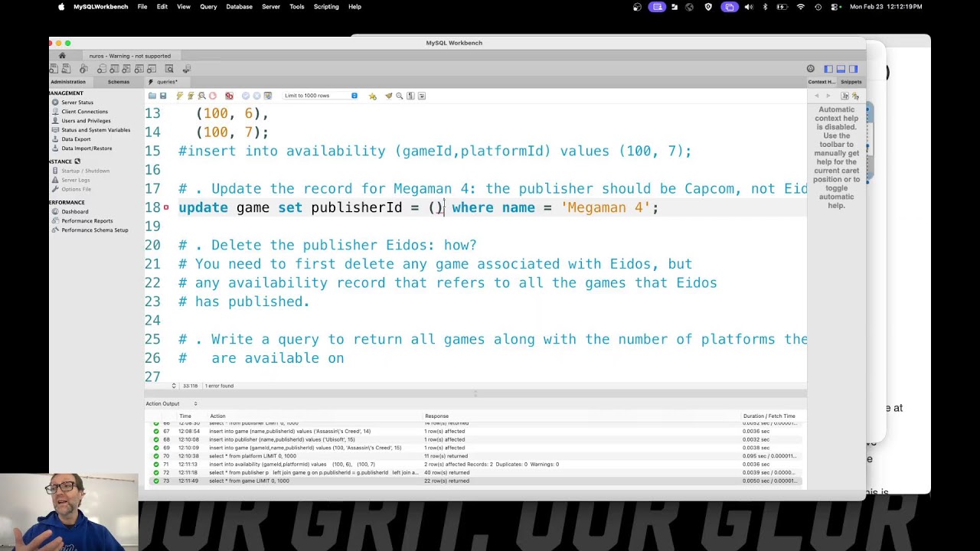Screen dimensions: 980x551
Task: Save the script to a file
Action: (163, 96)
